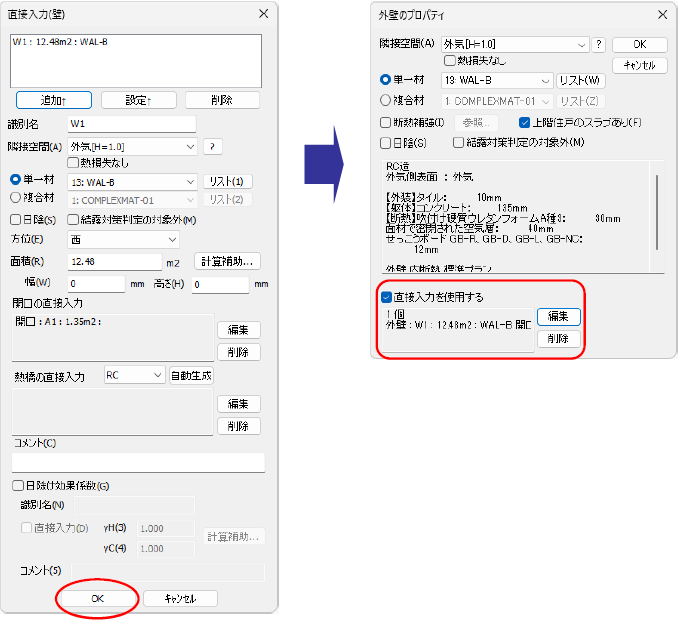
Task: Toggle the 日除け効果係数(G) checkbox
Action: (x=18, y=485)
